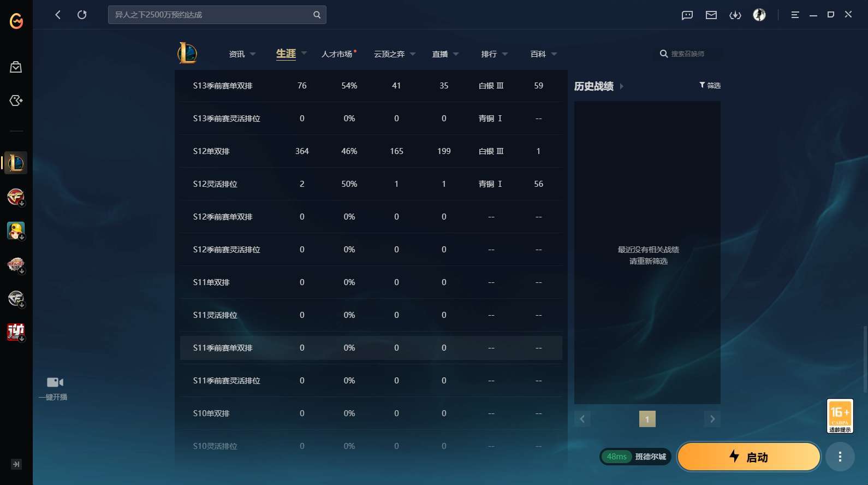
Task: Open the game library controller icon
Action: (x=16, y=100)
